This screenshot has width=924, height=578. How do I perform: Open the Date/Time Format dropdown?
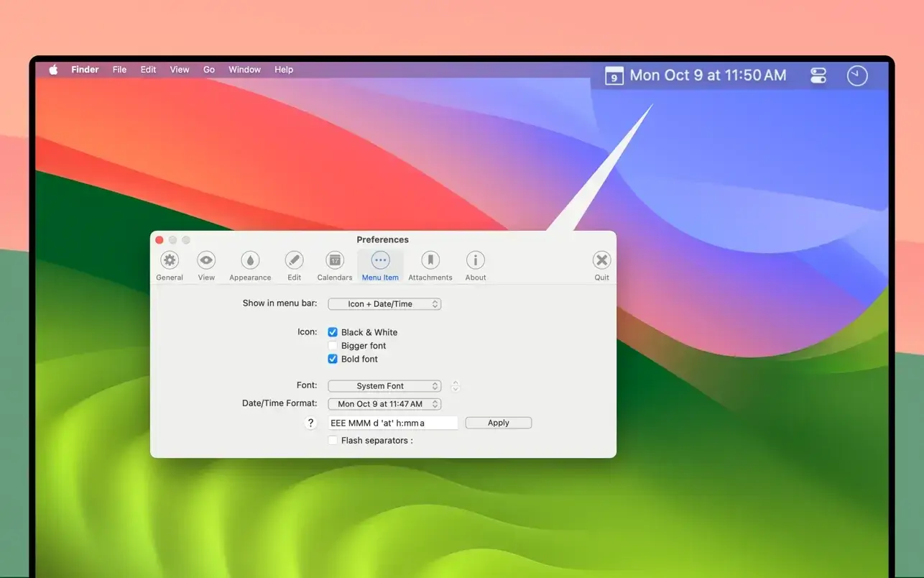pos(384,403)
